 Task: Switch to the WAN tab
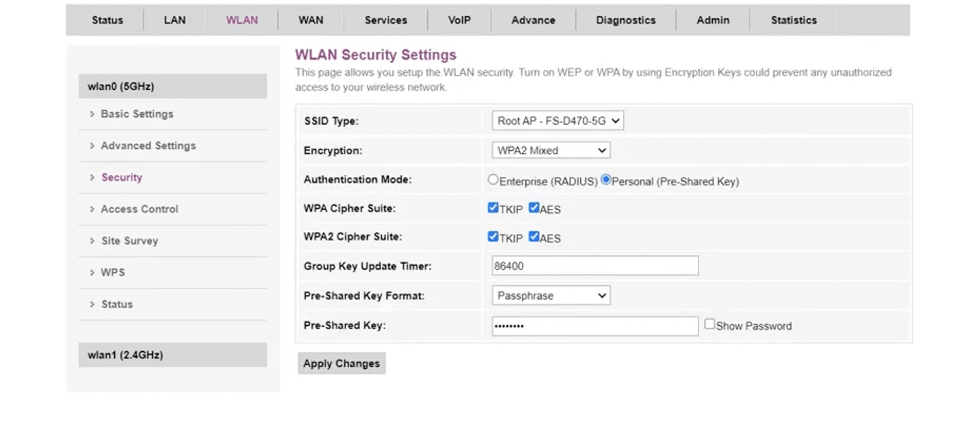tap(310, 20)
